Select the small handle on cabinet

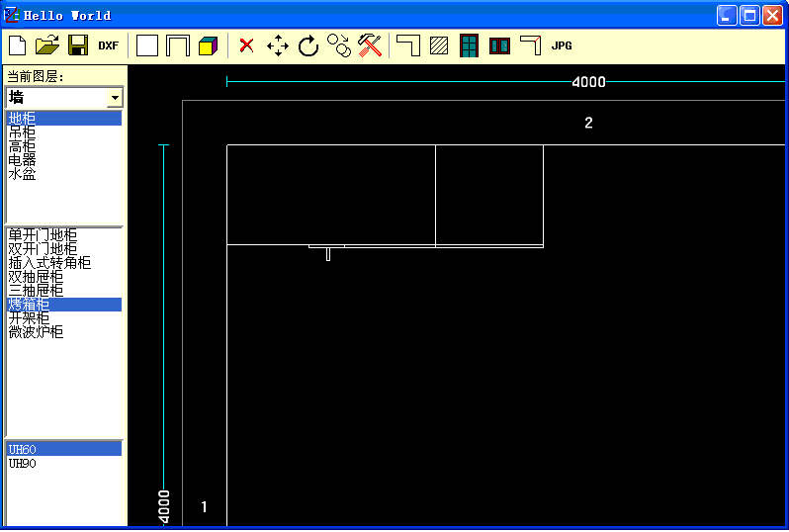tap(328, 254)
